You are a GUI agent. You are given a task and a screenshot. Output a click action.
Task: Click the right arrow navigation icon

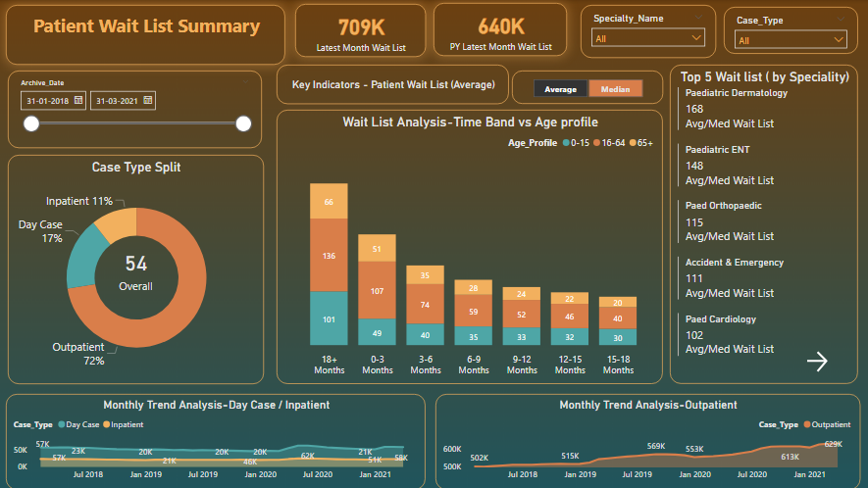(817, 362)
